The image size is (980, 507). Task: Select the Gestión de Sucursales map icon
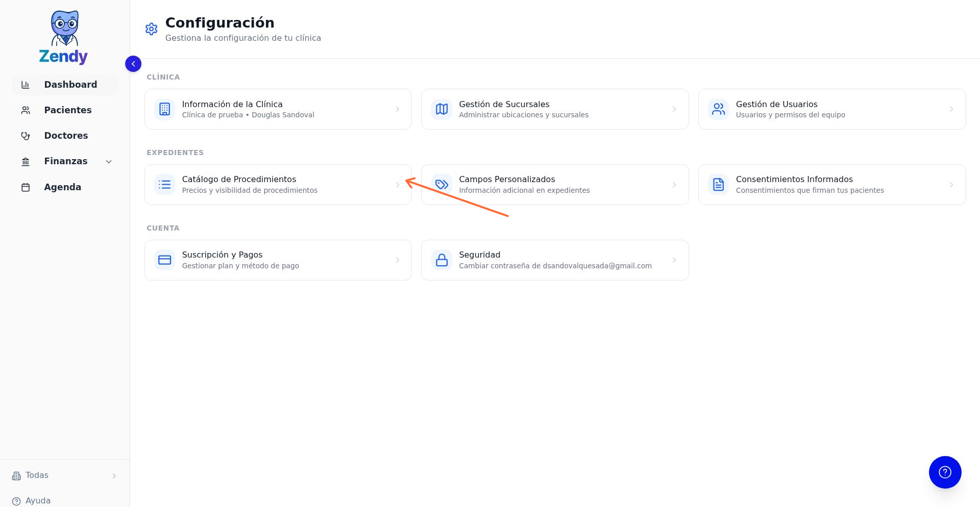(x=442, y=109)
